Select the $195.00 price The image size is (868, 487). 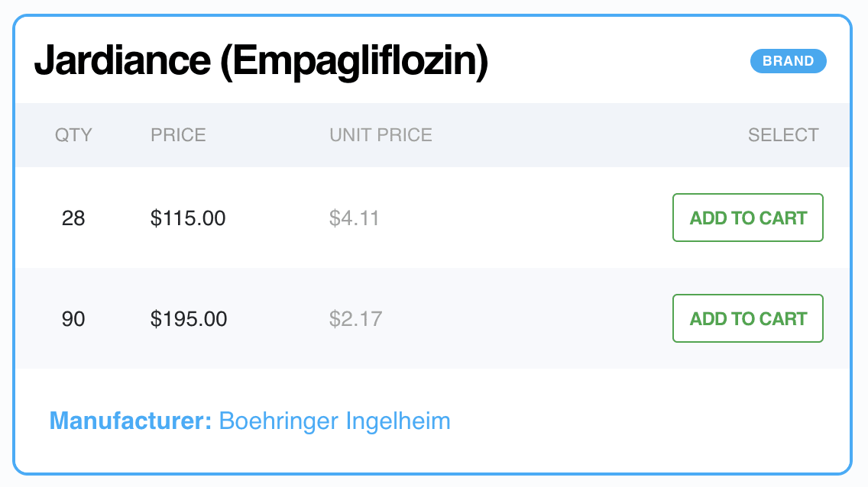pyautogui.click(x=187, y=318)
